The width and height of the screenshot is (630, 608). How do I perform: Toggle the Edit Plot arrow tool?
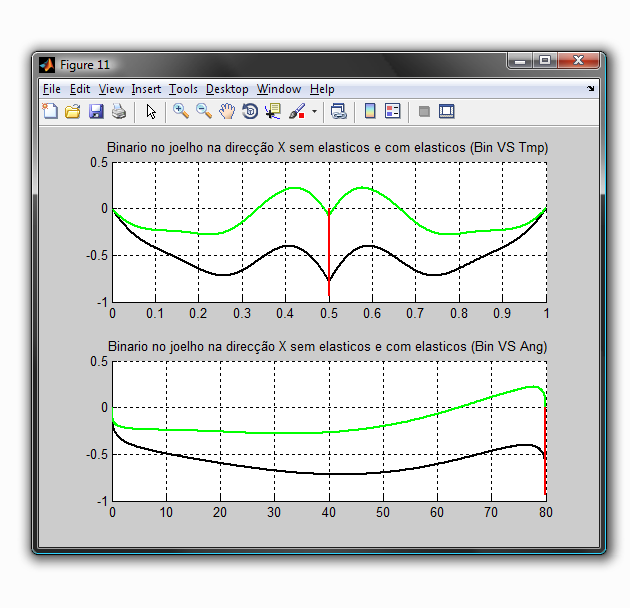coord(151,111)
